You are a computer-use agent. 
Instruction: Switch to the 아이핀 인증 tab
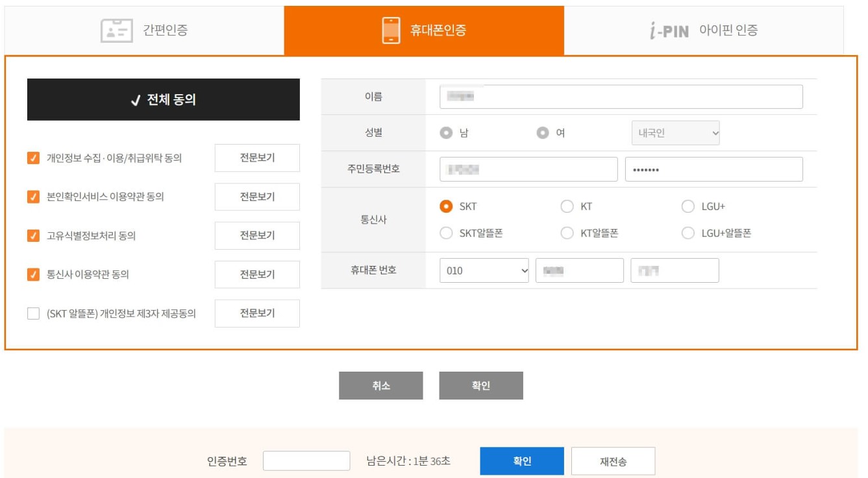(x=704, y=30)
